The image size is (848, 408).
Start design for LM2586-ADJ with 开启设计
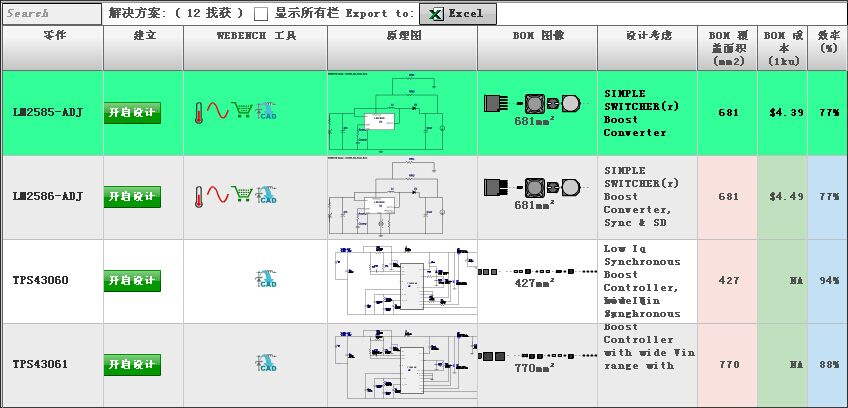pos(132,197)
